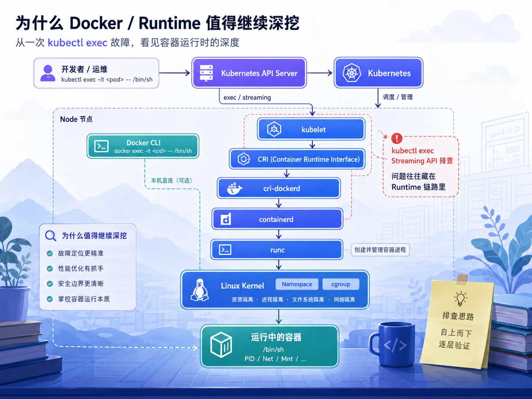This screenshot has height=399, width=532.
Task: Click the CRI (Container Runtime Interface) label
Action: pyautogui.click(x=309, y=159)
